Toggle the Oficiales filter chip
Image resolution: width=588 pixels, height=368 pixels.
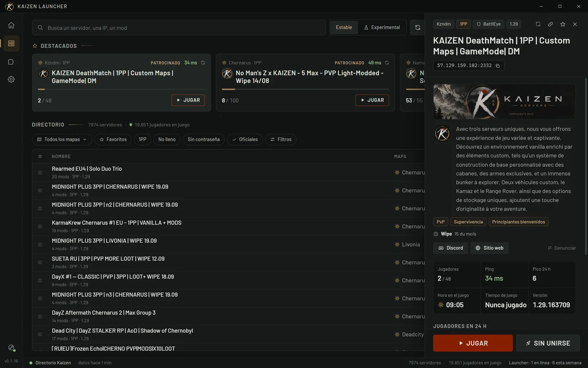point(245,139)
